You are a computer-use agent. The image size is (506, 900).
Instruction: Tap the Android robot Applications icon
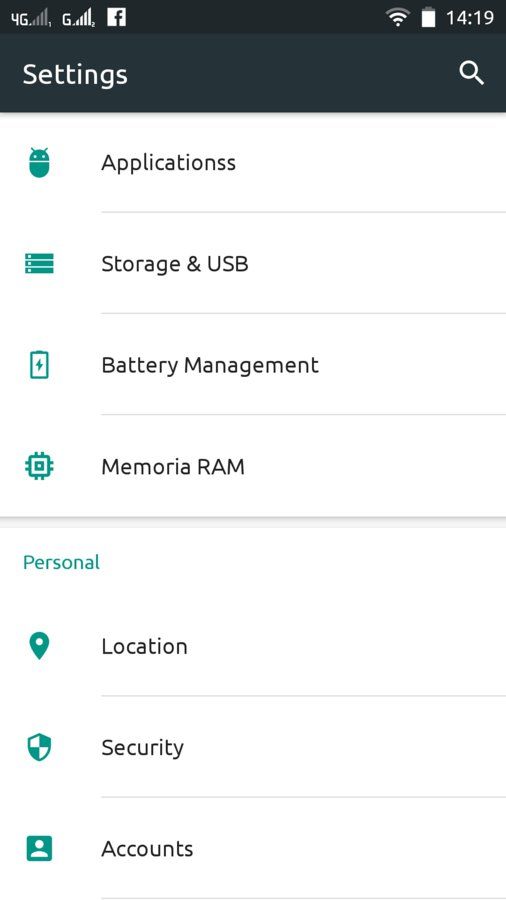(x=39, y=163)
